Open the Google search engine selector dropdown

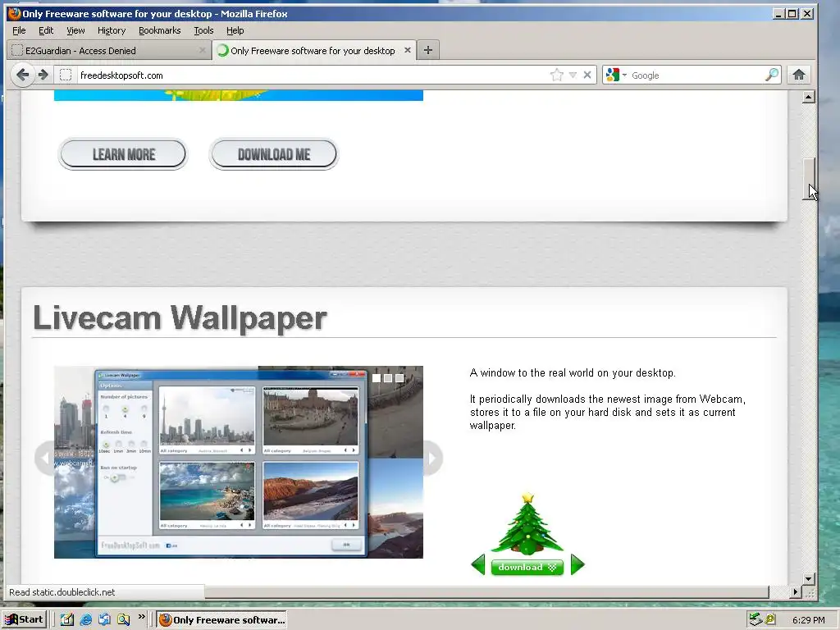coord(616,75)
